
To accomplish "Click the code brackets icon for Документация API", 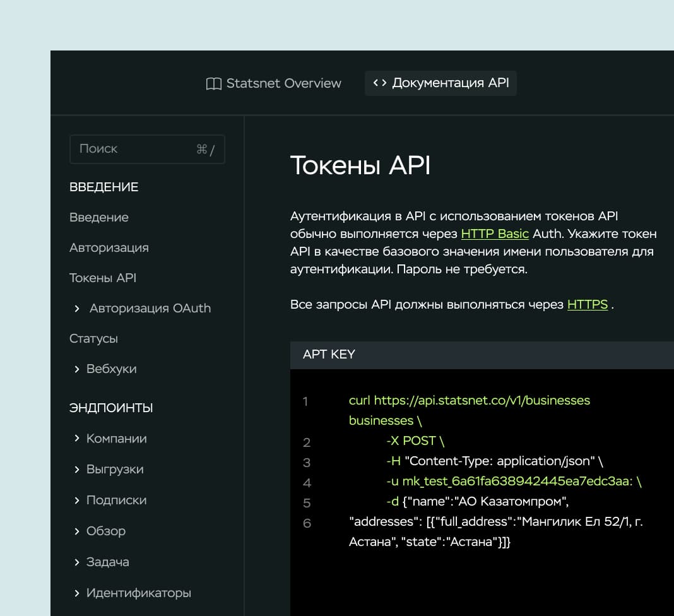I will (379, 83).
